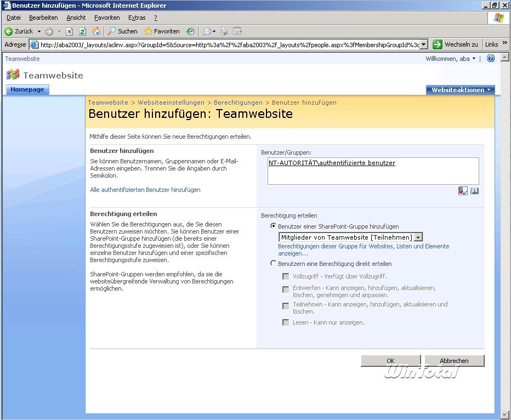Screen dimensions: 511x420
Task: Open the Favoriten menu in menu bar
Action: [x=107, y=18]
